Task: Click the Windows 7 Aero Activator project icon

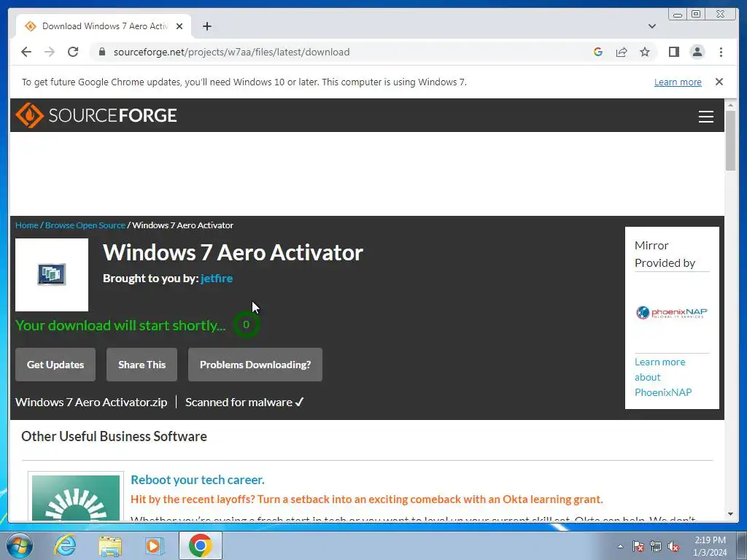Action: 52,275
